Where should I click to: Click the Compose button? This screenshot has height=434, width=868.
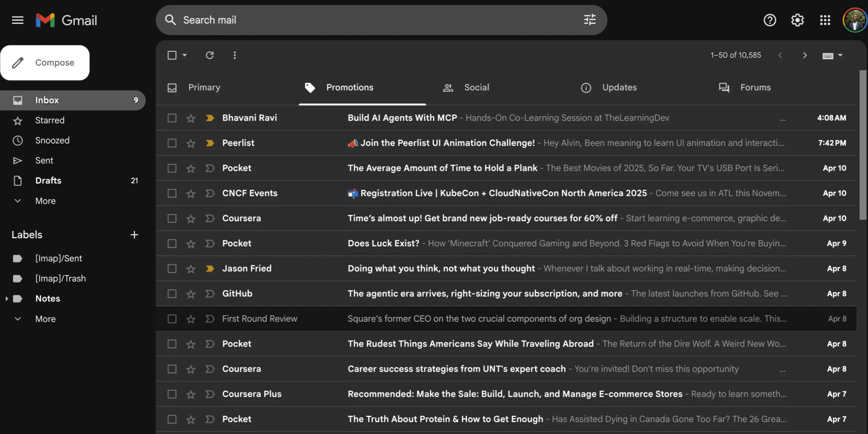point(45,62)
